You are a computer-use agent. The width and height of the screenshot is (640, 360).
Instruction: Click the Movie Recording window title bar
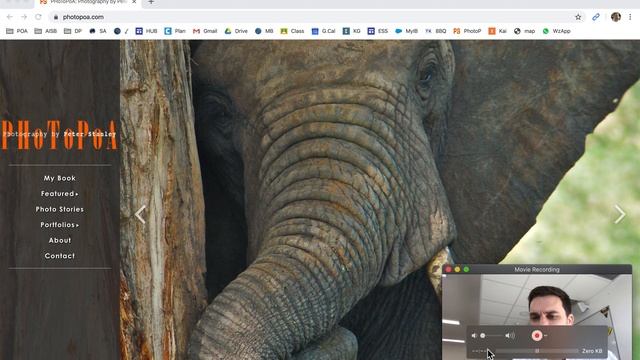point(537,269)
